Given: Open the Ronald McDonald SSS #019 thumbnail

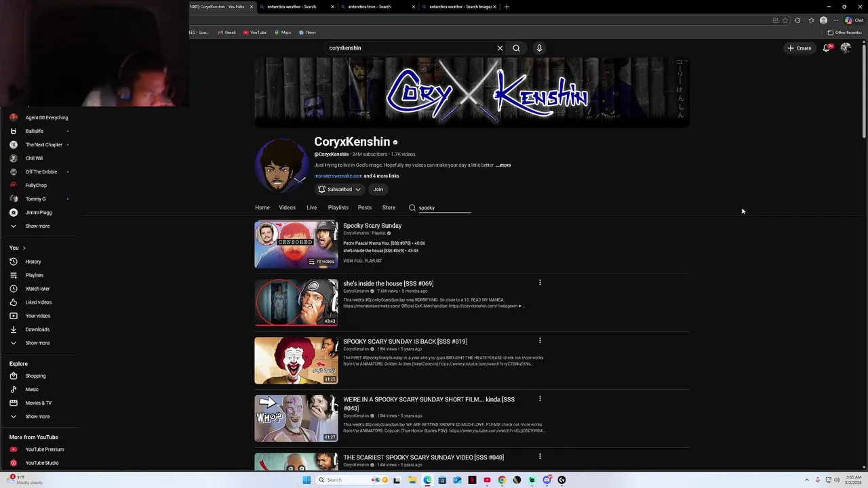Looking at the screenshot, I should click(x=296, y=361).
